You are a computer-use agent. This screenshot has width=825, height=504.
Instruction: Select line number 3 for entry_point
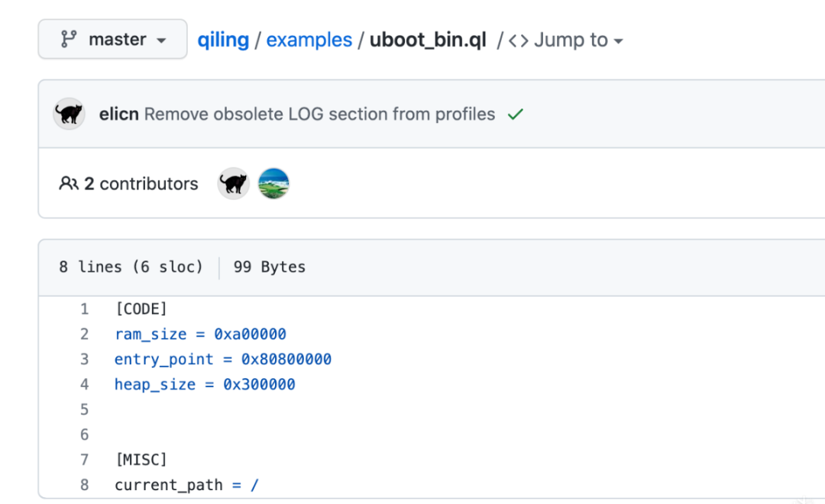[x=84, y=359]
